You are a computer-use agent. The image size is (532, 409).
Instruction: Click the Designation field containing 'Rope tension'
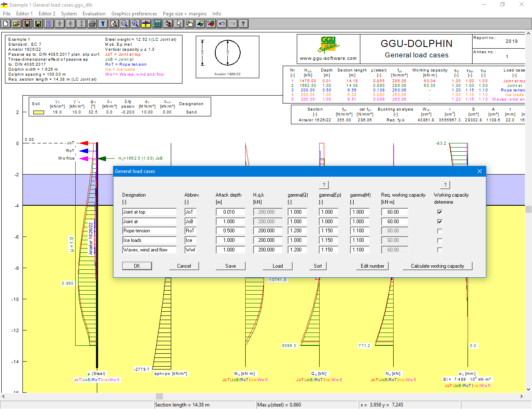point(149,231)
